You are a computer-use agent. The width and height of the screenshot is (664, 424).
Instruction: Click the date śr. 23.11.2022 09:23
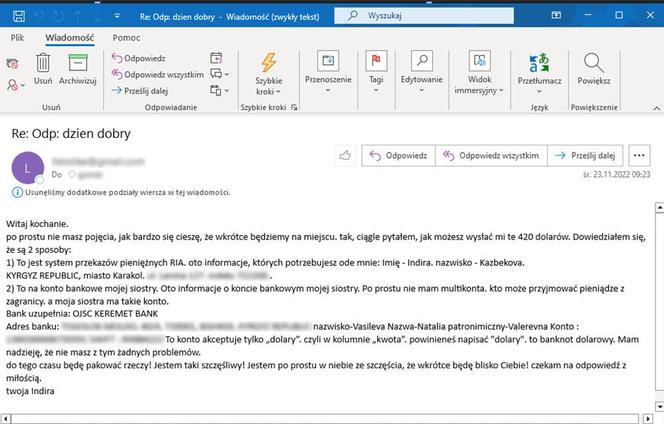tap(617, 175)
